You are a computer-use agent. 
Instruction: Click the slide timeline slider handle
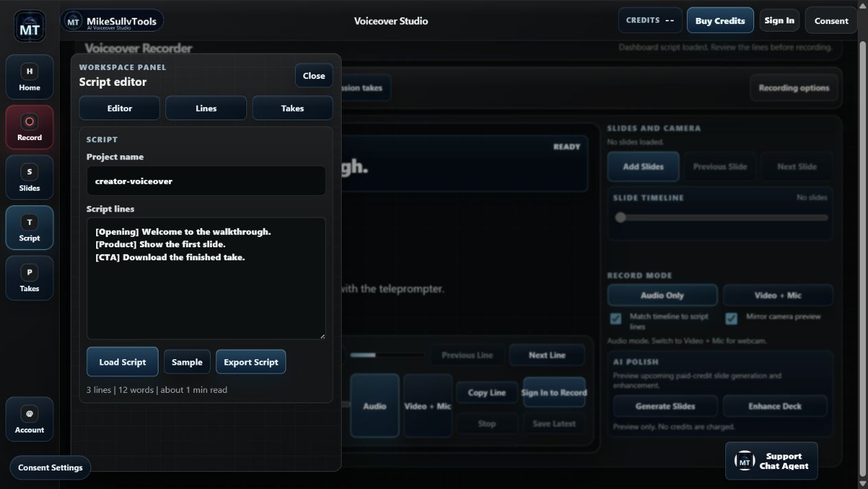(620, 217)
